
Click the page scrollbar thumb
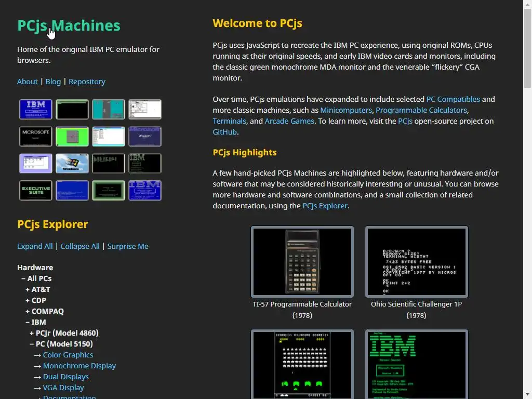pyautogui.click(x=528, y=48)
